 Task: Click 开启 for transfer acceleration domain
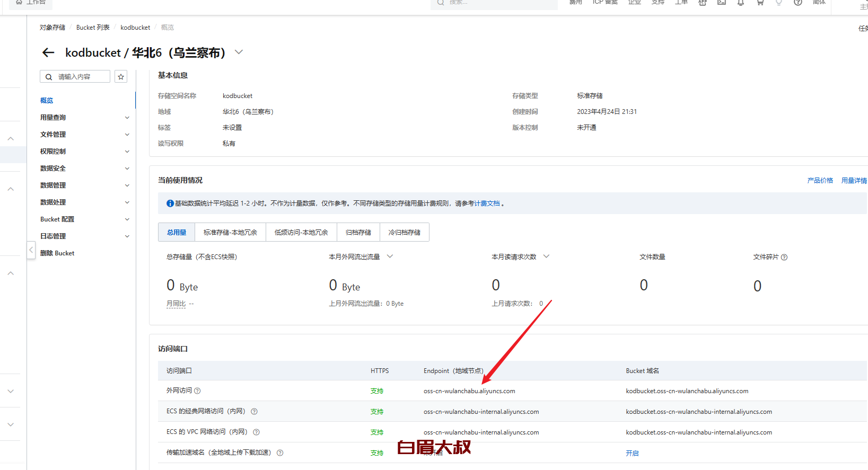632,454
